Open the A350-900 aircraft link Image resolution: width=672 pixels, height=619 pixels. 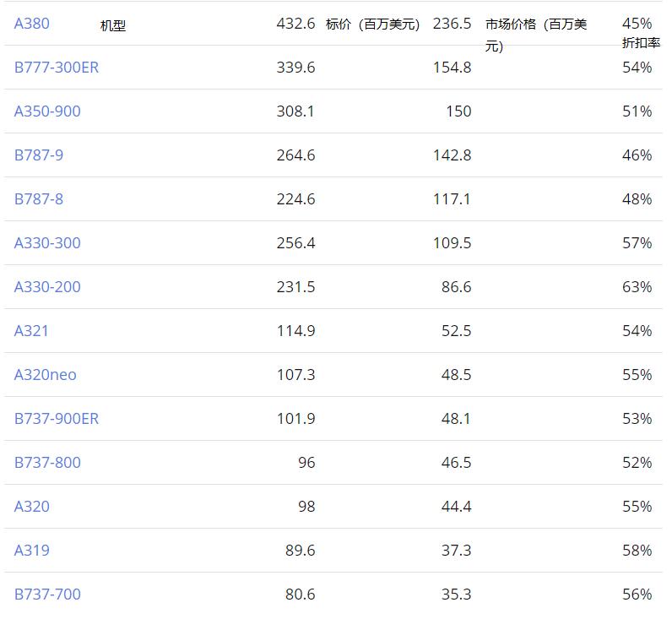(x=47, y=111)
